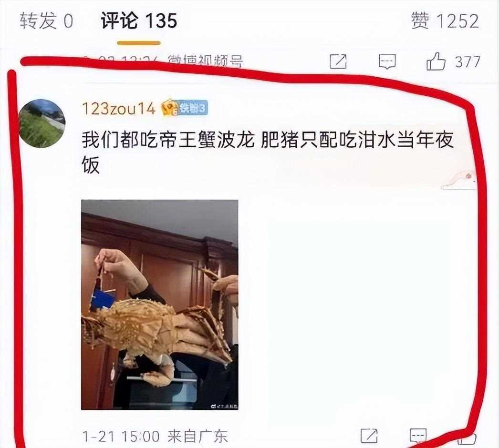Viewport: 499px width, 448px height.
Task: Select the comment text about 帝王蟹波龙
Action: 268,152
